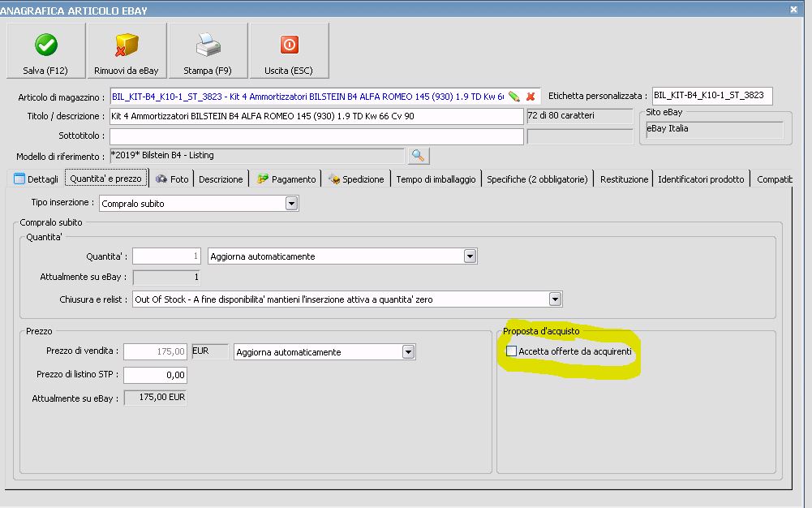Image resolution: width=812 pixels, height=508 pixels.
Task: Expand the quantity Aggiorna automaticamente dropdown
Action: coord(470,256)
